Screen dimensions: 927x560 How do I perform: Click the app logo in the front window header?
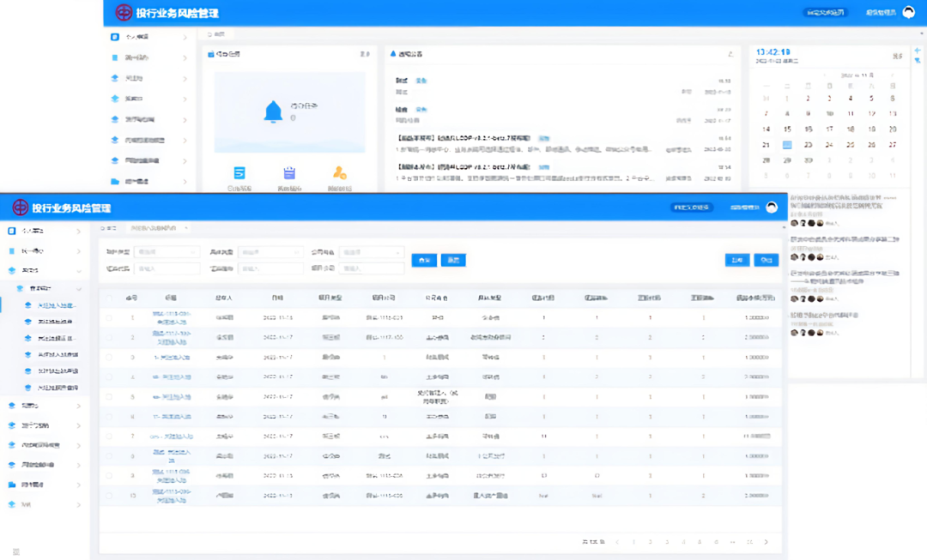pyautogui.click(x=20, y=208)
